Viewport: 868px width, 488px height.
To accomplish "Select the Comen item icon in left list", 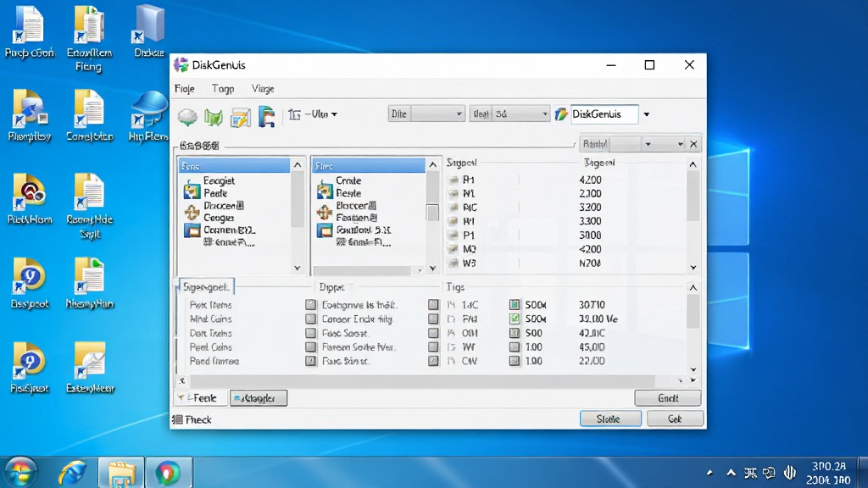I will click(x=192, y=230).
